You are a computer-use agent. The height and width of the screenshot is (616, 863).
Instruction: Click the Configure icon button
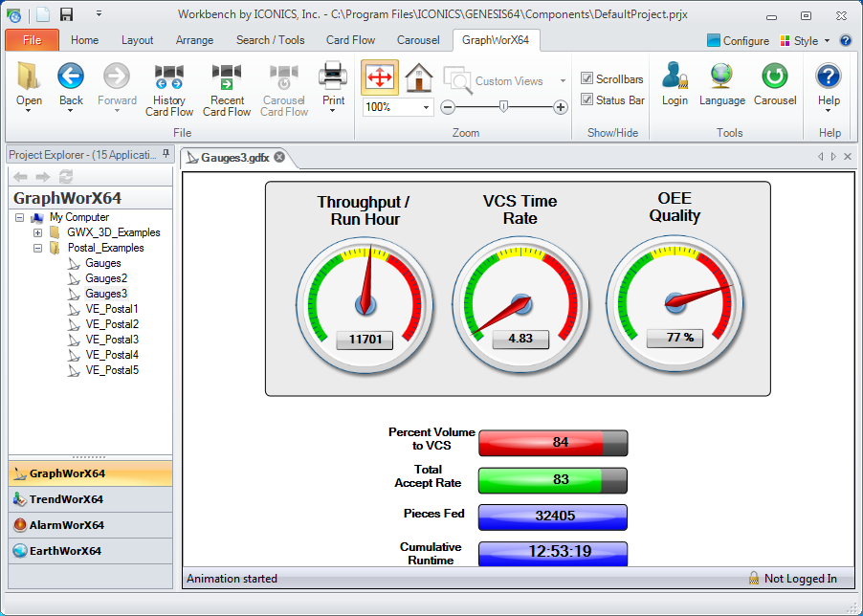tap(738, 41)
